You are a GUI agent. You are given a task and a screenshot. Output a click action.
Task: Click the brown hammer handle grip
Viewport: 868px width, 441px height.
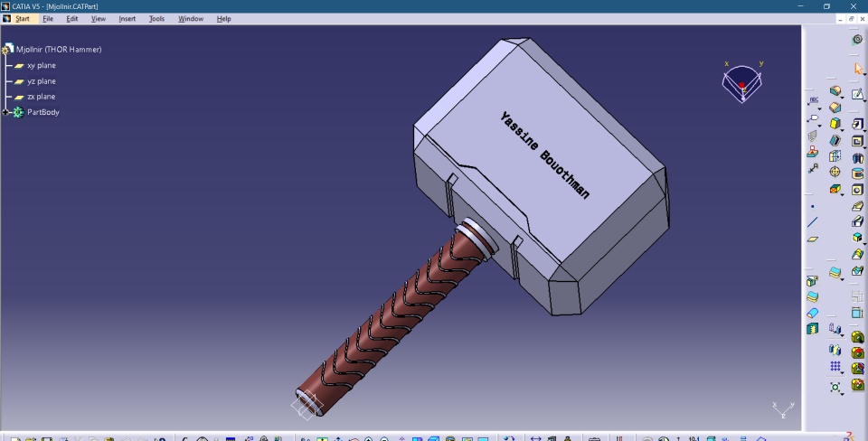(388, 321)
